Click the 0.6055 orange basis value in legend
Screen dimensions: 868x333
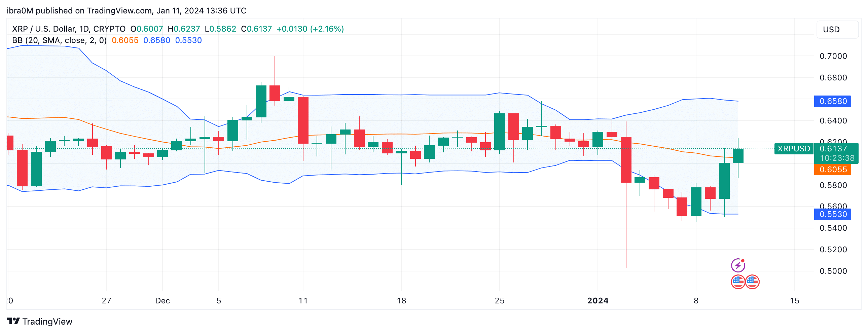[125, 40]
